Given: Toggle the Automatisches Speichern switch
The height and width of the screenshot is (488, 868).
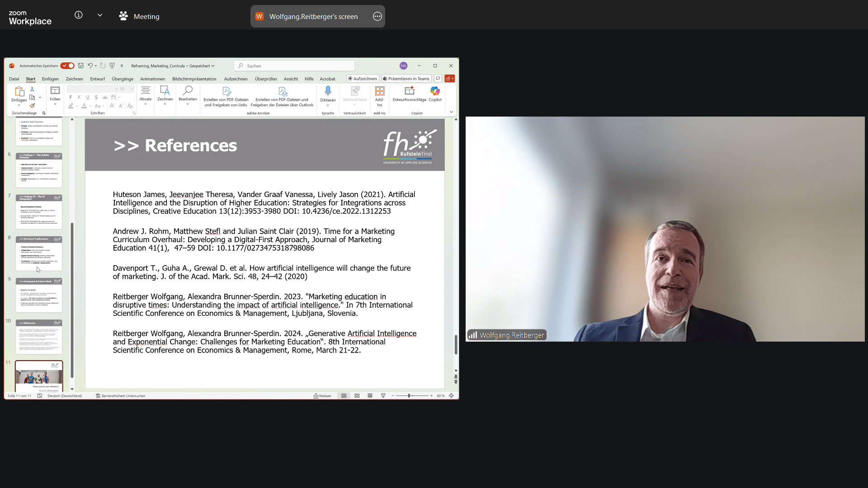Looking at the screenshot, I should pyautogui.click(x=67, y=66).
